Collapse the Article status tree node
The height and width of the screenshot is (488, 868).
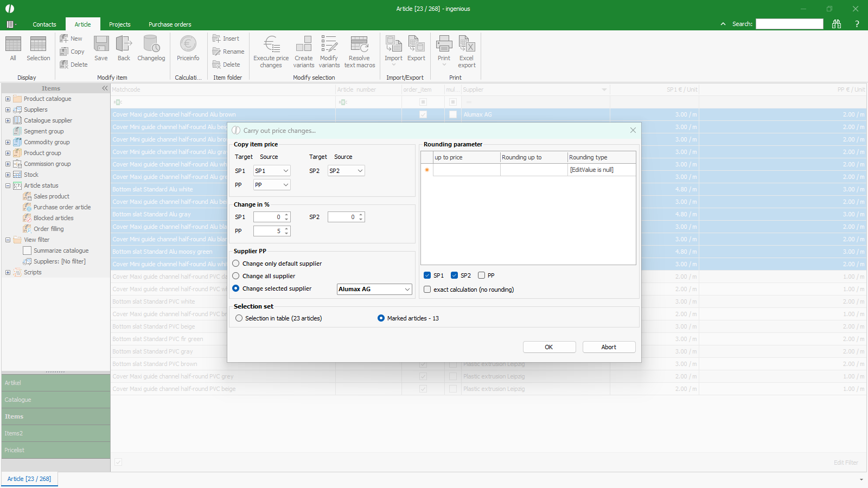tap(8, 185)
